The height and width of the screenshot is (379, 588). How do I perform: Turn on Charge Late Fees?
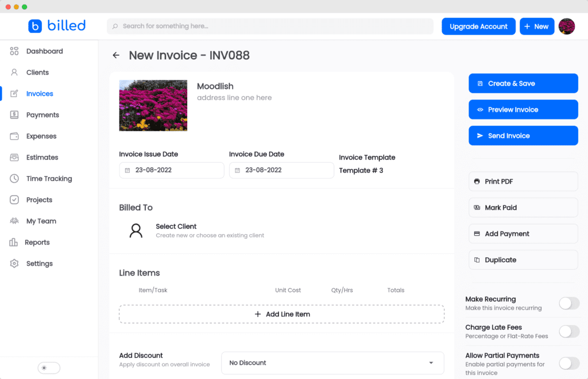coord(569,331)
